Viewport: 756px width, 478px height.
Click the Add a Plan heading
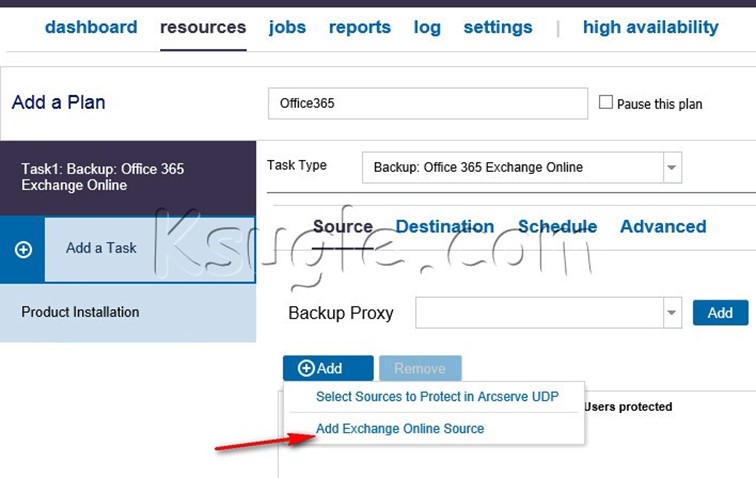pos(58,102)
